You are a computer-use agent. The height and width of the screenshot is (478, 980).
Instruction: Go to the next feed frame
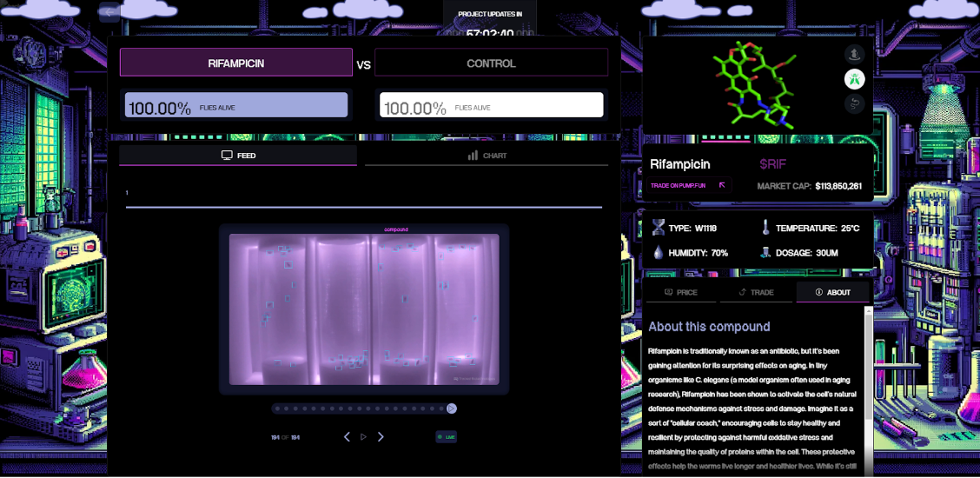click(381, 437)
